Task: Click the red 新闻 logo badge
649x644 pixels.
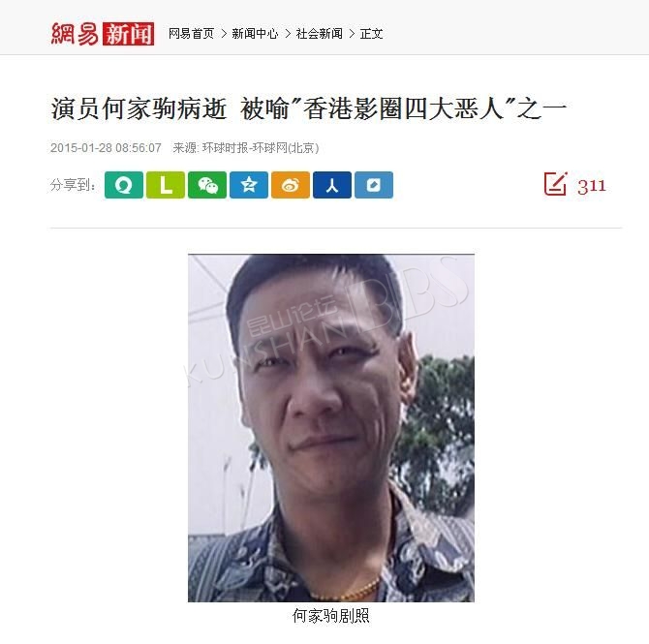Action: point(128,34)
